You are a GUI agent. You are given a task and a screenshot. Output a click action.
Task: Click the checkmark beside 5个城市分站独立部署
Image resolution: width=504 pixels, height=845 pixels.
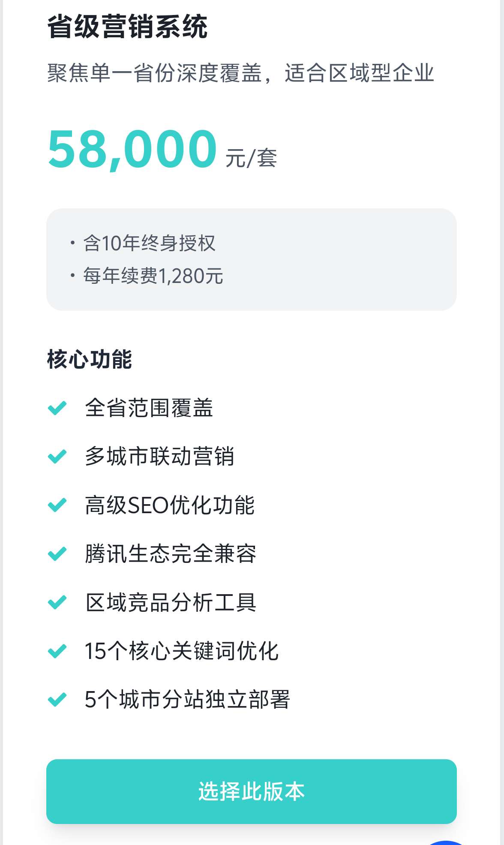(x=57, y=699)
